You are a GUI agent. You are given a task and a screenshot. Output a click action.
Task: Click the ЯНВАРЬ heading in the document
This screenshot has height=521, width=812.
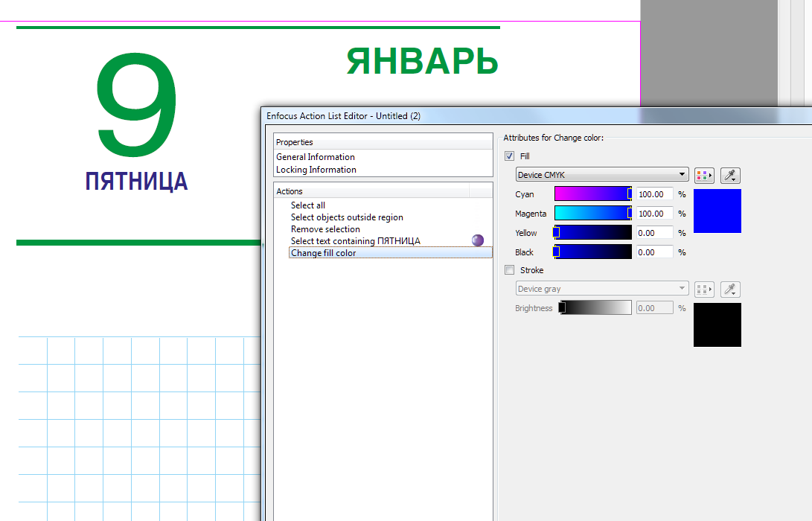click(422, 62)
